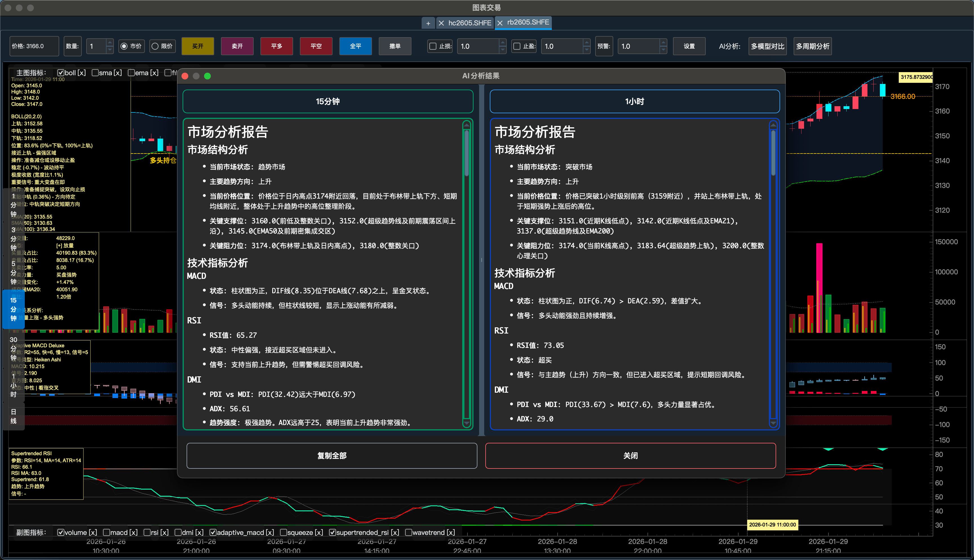Decrease 止盈 value with down stepper arrow
974x560 pixels.
[x=586, y=50]
